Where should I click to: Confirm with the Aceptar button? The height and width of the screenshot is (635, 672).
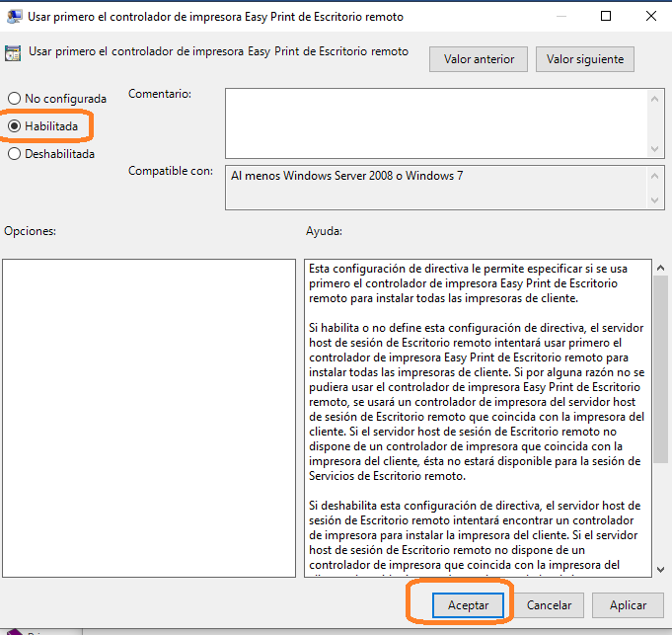click(x=468, y=605)
